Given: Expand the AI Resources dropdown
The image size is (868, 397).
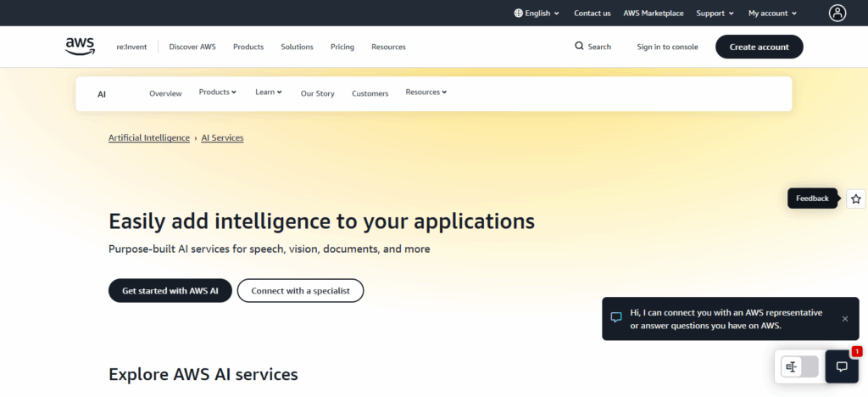Looking at the screenshot, I should pos(426,92).
